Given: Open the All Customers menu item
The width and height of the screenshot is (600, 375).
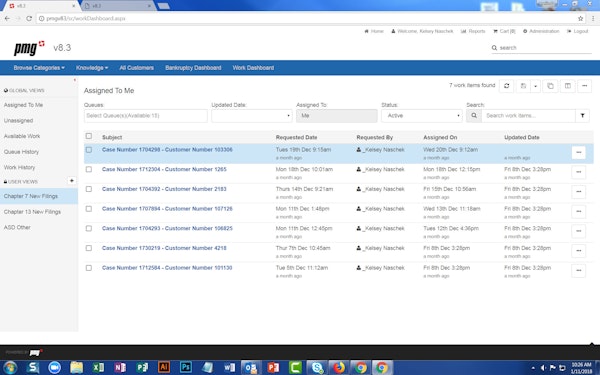Looking at the screenshot, I should [x=137, y=68].
